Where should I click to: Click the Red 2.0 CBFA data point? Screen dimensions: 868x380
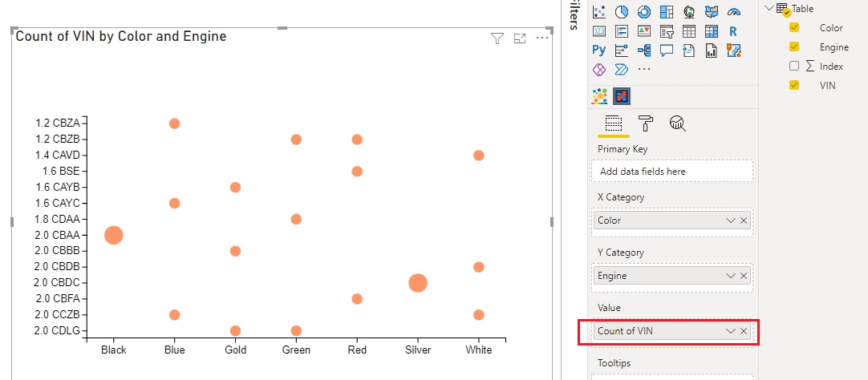pos(357,299)
